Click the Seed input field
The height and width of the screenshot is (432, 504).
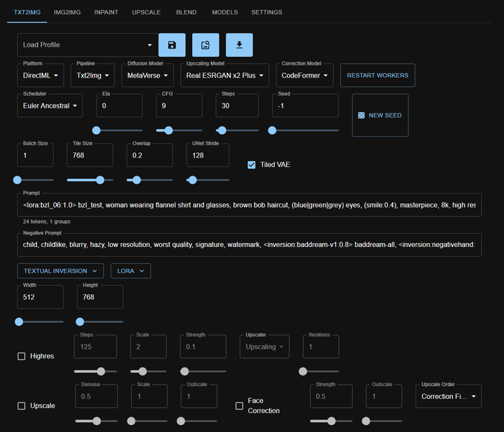[306, 106]
